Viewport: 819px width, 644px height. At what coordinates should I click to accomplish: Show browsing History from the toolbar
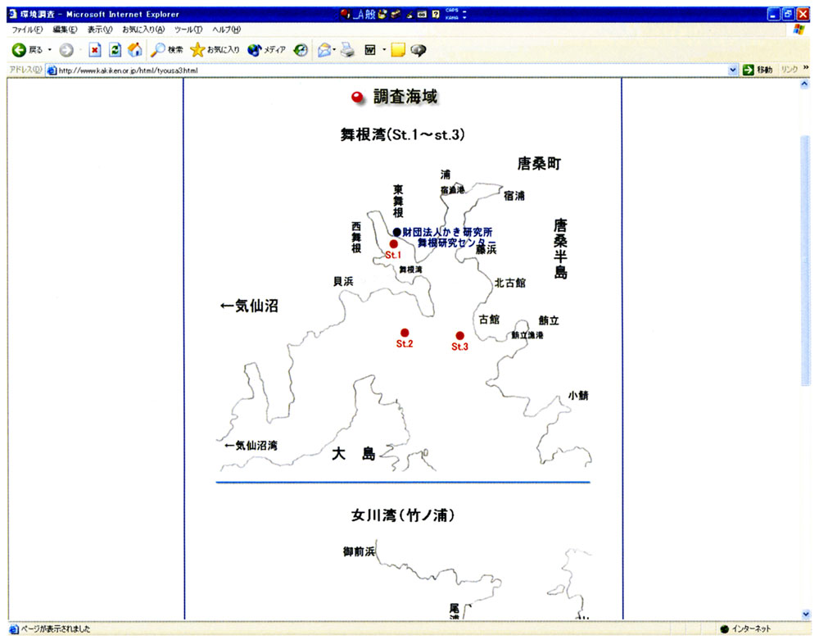click(301, 50)
